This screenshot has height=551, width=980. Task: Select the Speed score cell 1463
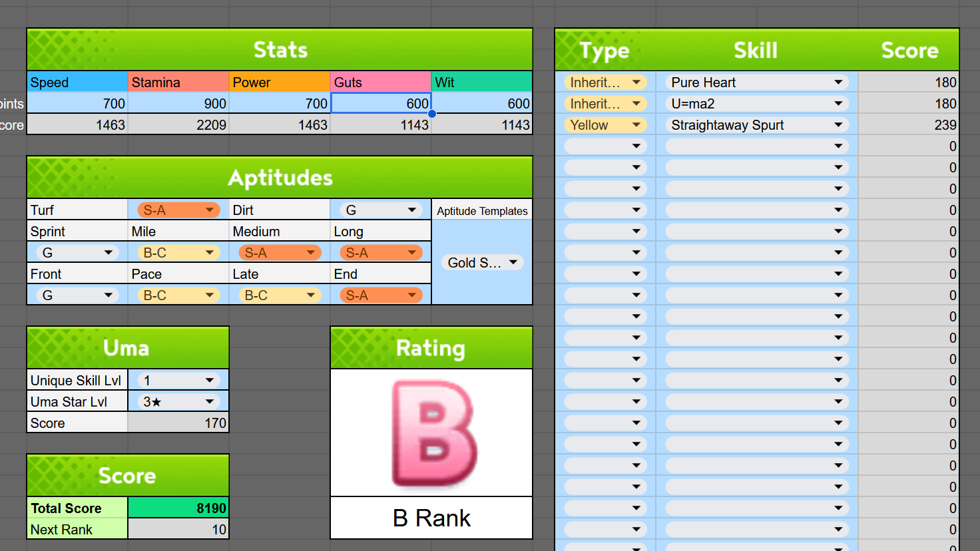[x=77, y=124]
